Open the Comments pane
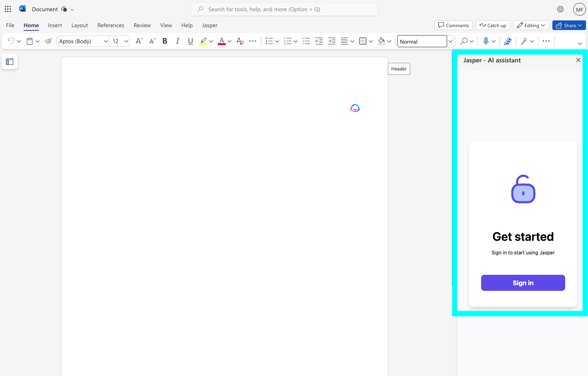The image size is (588, 376). point(454,25)
